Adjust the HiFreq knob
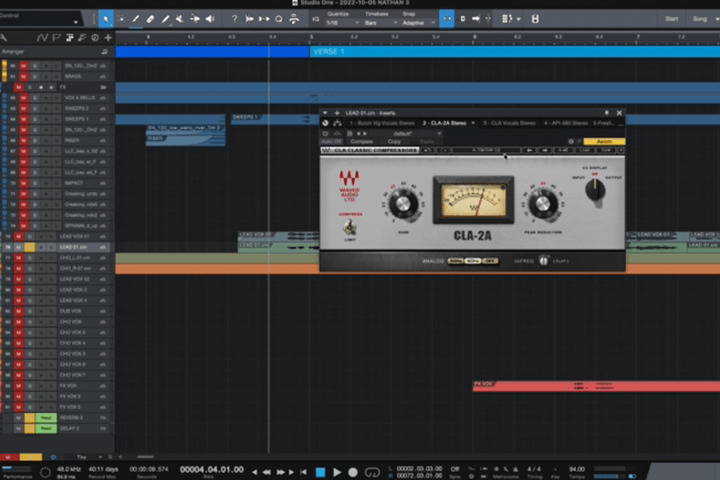Viewport: 720px width, 480px height. [543, 261]
